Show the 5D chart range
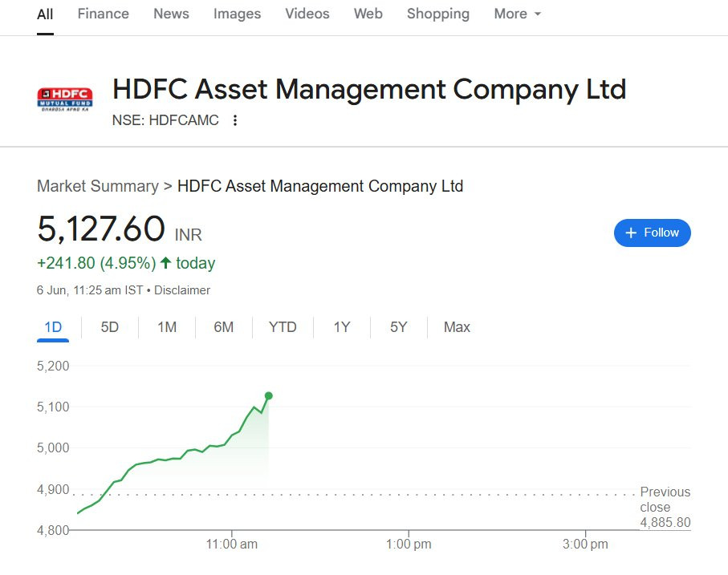728x575 pixels. click(x=110, y=327)
